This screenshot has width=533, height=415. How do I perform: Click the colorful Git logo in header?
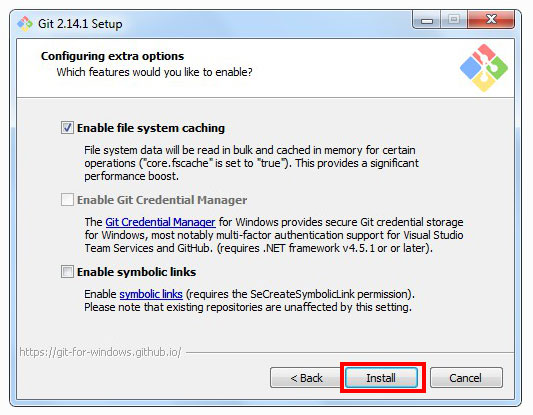pyautogui.click(x=484, y=68)
